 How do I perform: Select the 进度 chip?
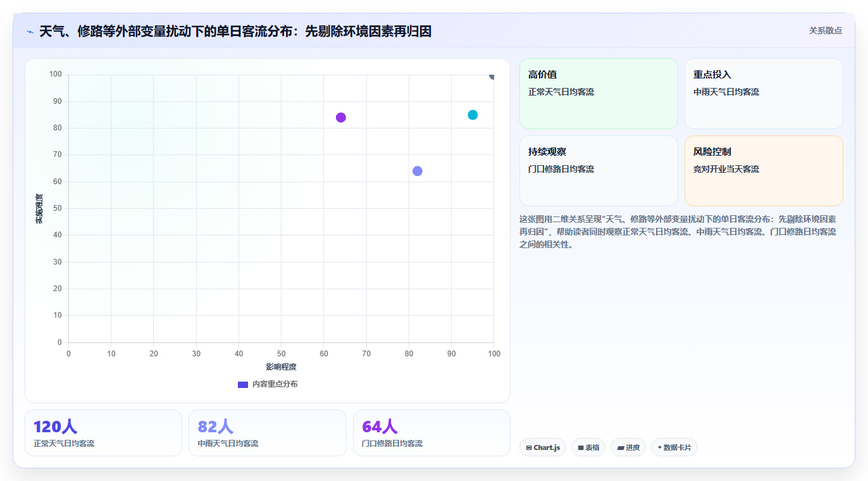(x=628, y=447)
